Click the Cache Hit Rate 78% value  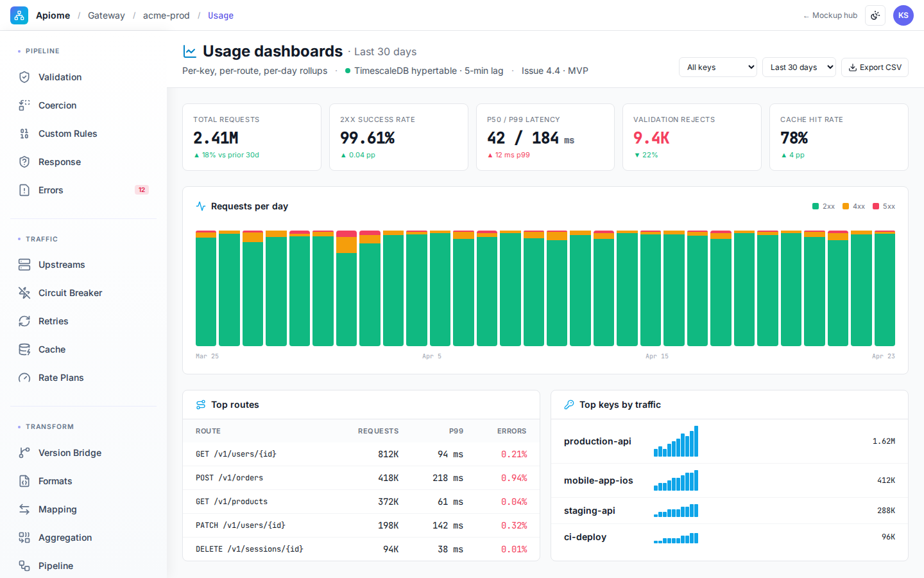[x=794, y=138]
